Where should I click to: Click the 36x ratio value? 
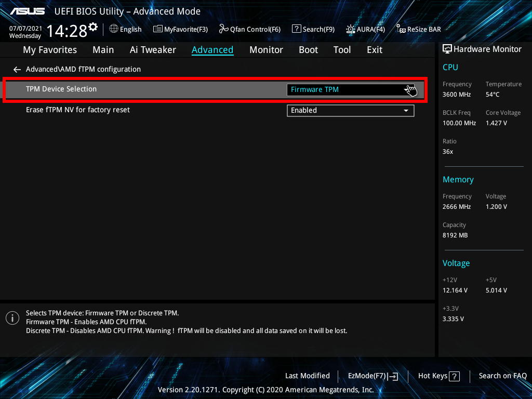tap(447, 152)
